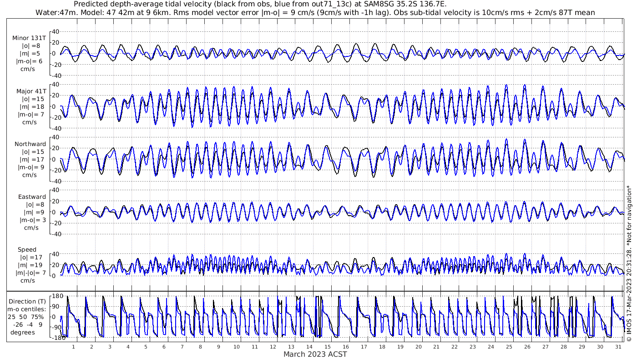Image resolution: width=637 pixels, height=364 pixels.
Task: Click the 'degrees' unit label
Action: (x=23, y=332)
